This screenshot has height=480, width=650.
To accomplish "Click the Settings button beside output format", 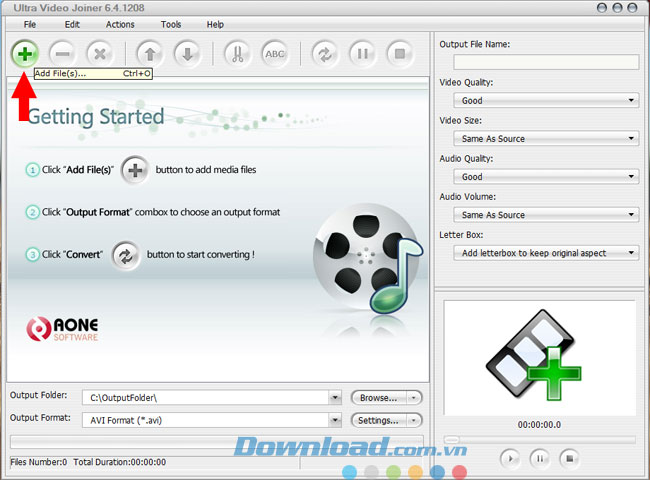I will pos(386,420).
